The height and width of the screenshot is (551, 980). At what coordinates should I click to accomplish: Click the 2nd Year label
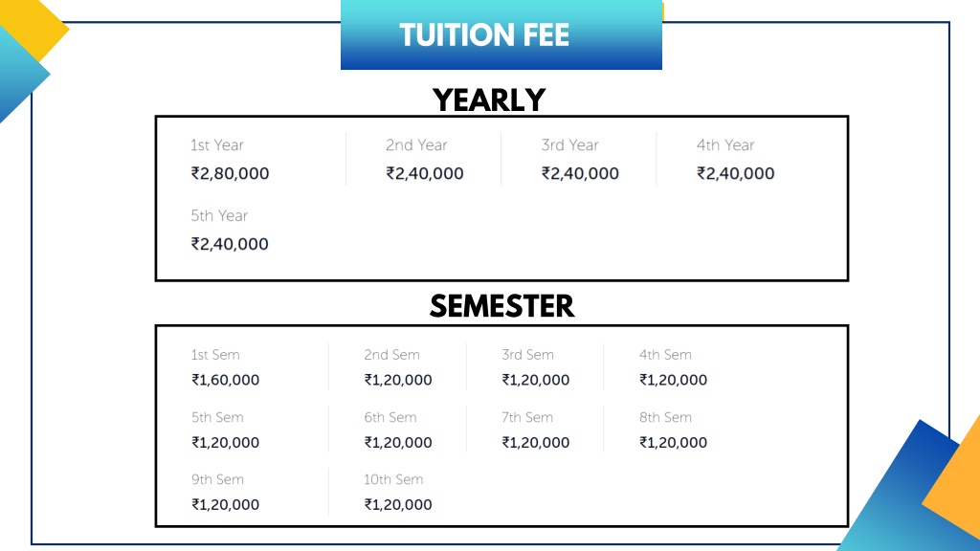416,145
